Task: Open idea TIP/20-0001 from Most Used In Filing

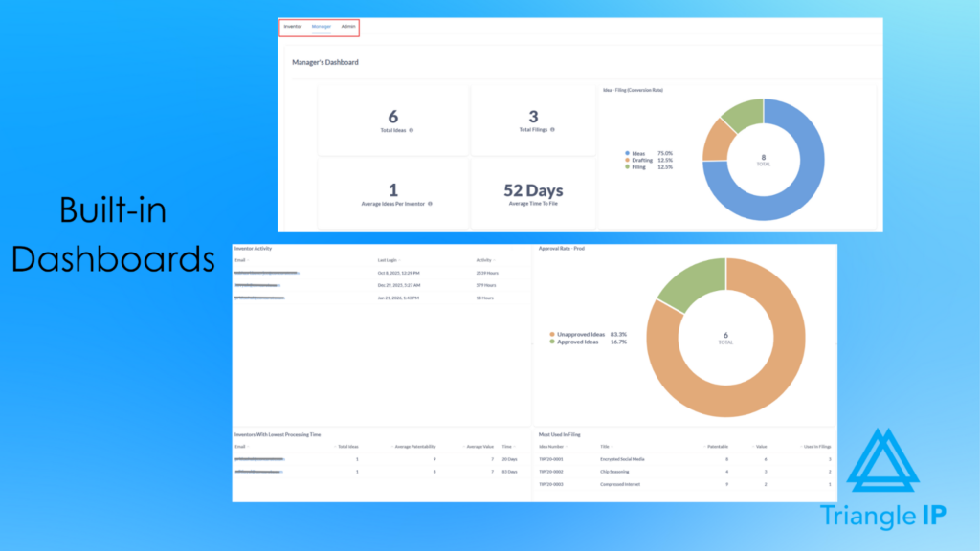Action: (551, 459)
